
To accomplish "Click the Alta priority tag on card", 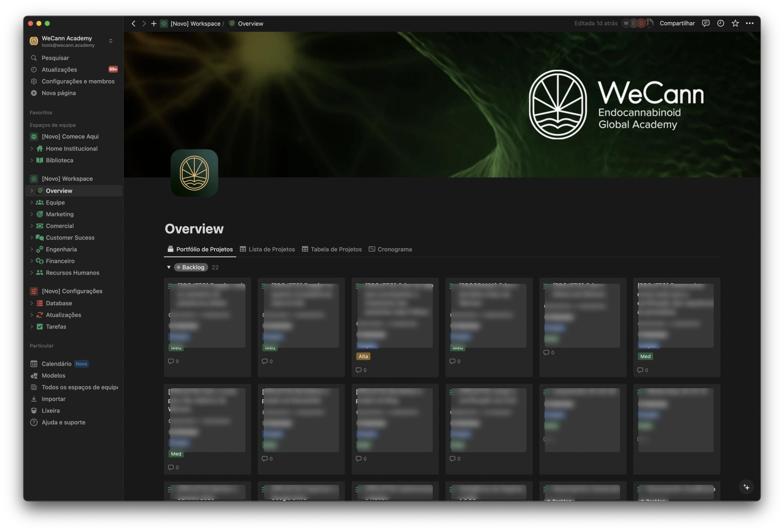I will coord(363,356).
